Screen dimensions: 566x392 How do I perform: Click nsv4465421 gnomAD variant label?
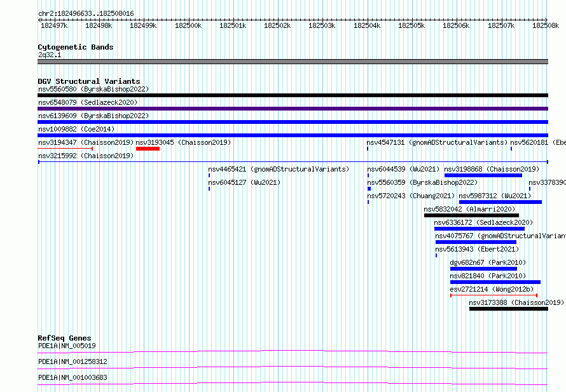coord(279,169)
